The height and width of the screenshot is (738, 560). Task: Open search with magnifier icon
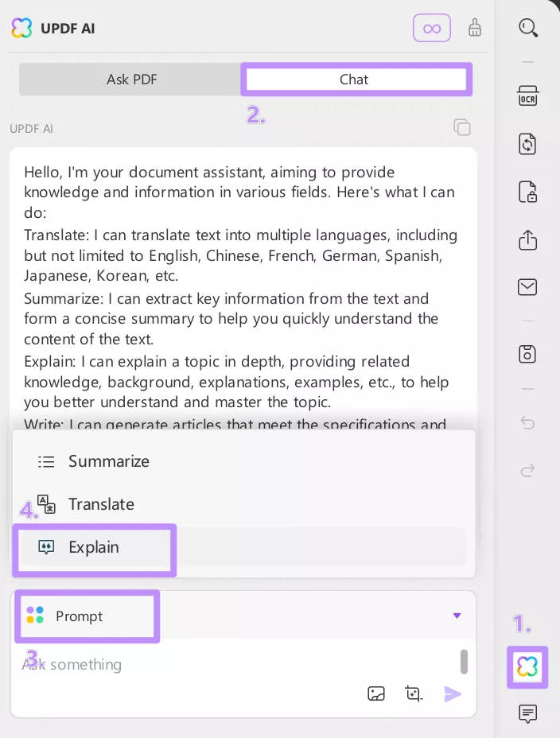click(x=528, y=28)
